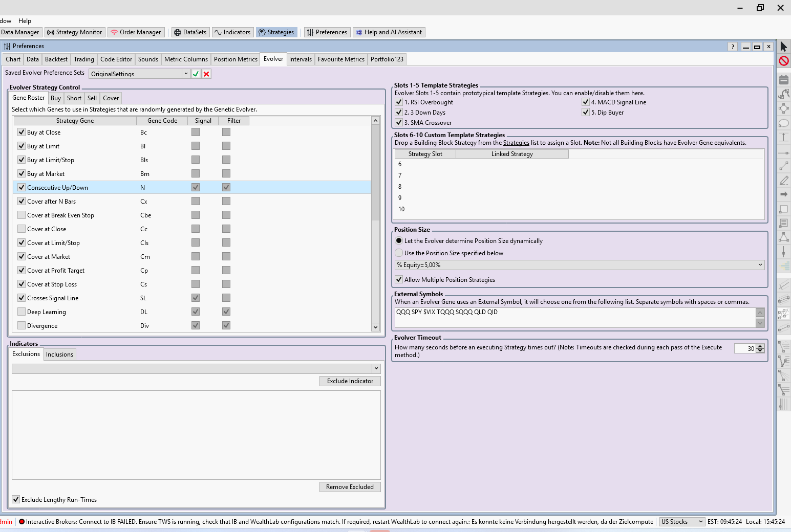Uncheck the Buy at Market gene

(x=22, y=173)
